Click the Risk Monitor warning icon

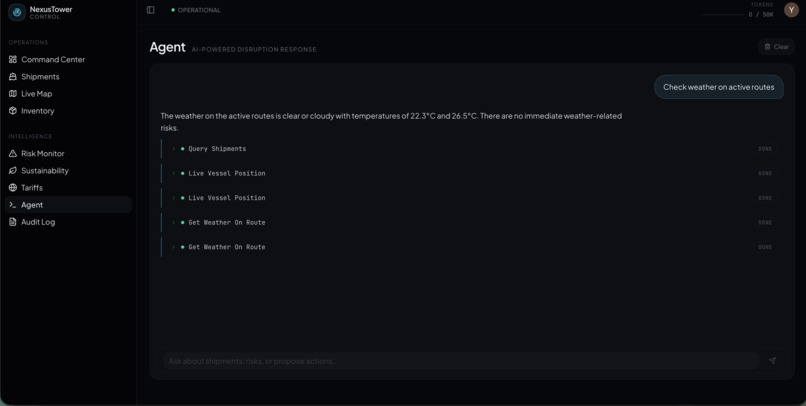pyautogui.click(x=13, y=153)
